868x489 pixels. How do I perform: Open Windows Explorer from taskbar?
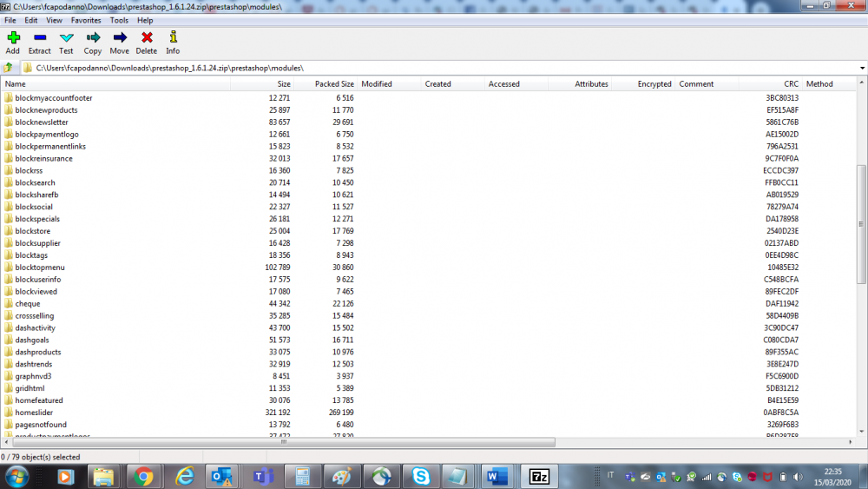point(103,477)
